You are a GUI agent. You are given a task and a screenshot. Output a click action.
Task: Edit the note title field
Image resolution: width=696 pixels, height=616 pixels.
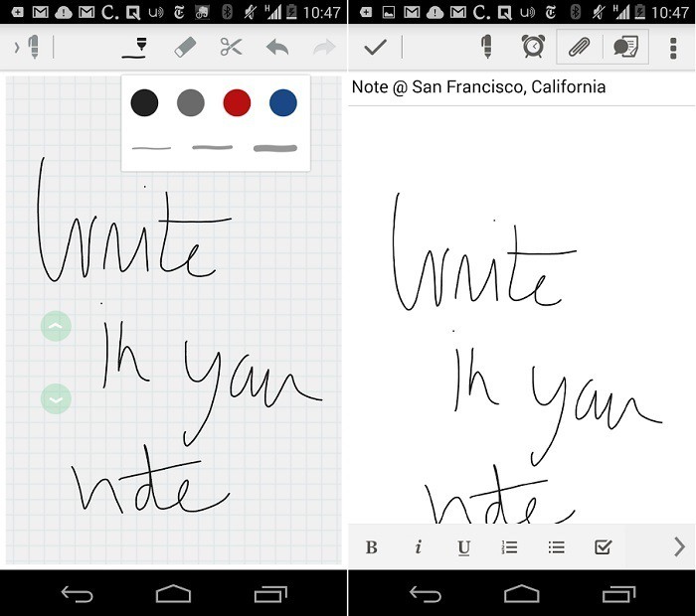pyautogui.click(x=522, y=87)
